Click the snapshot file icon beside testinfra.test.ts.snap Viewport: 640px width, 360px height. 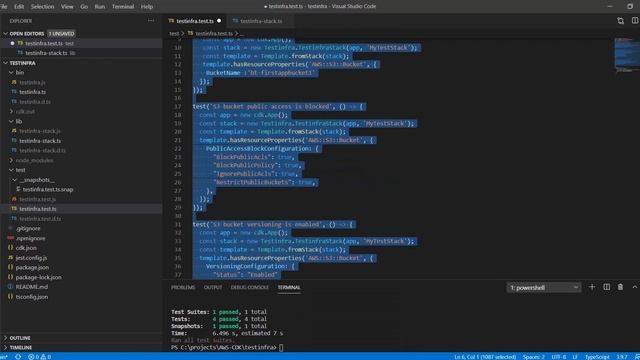click(18, 189)
